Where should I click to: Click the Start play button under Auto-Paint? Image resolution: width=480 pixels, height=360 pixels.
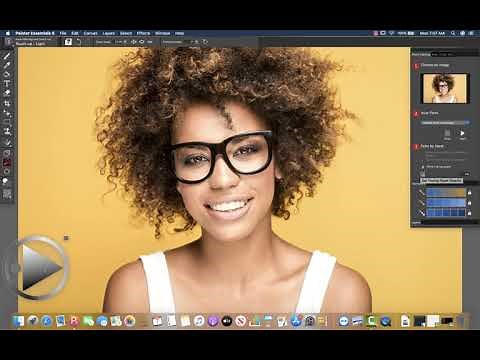462,134
